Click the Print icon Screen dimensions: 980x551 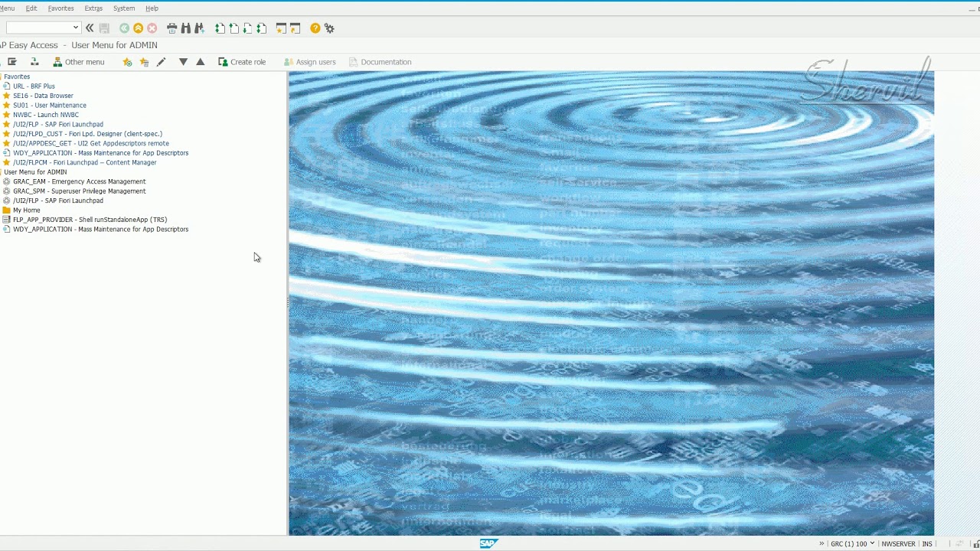[171, 28]
